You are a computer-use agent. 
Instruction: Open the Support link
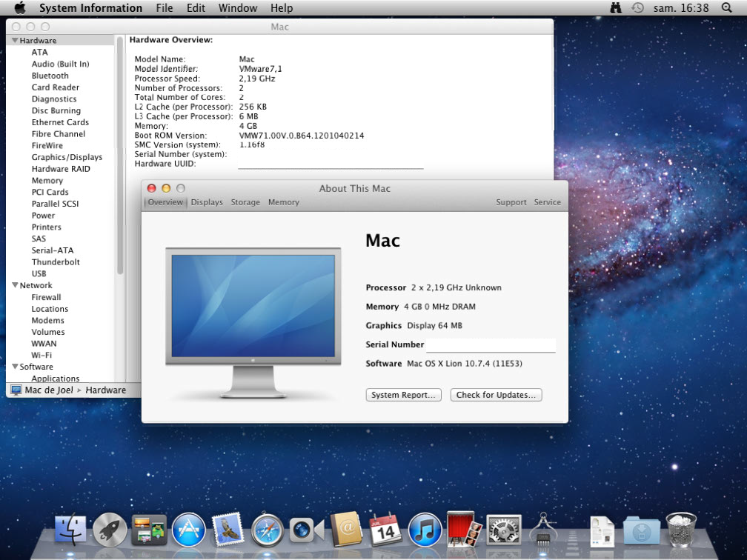(511, 202)
